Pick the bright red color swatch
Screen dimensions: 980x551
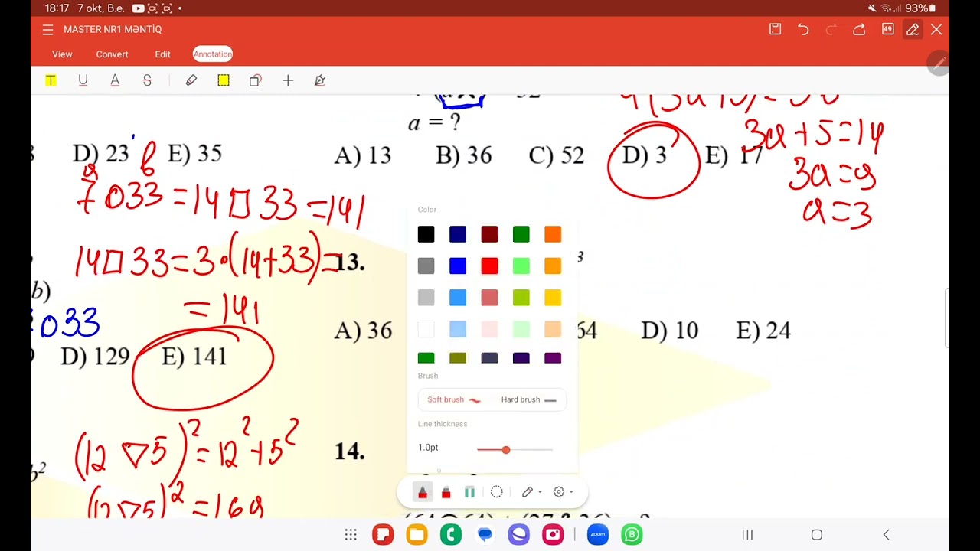(x=489, y=266)
